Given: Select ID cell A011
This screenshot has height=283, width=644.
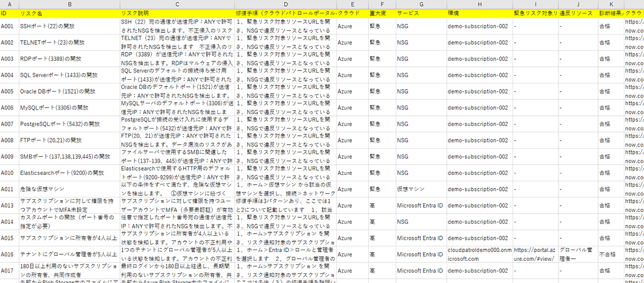Looking at the screenshot, I should [9, 189].
